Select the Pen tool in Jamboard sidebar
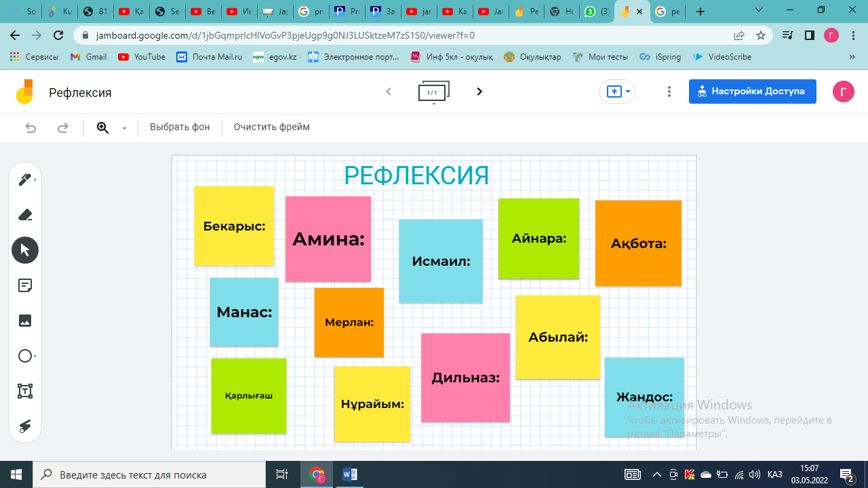Viewport: 868px width, 488px height. pos(25,180)
